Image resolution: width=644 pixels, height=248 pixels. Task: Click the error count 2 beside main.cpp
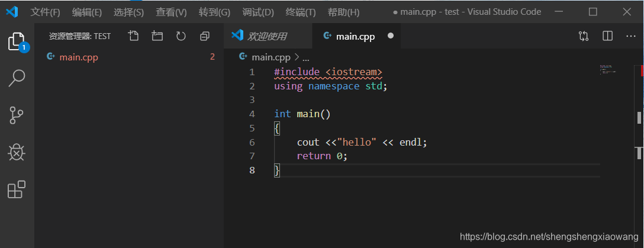pos(212,57)
